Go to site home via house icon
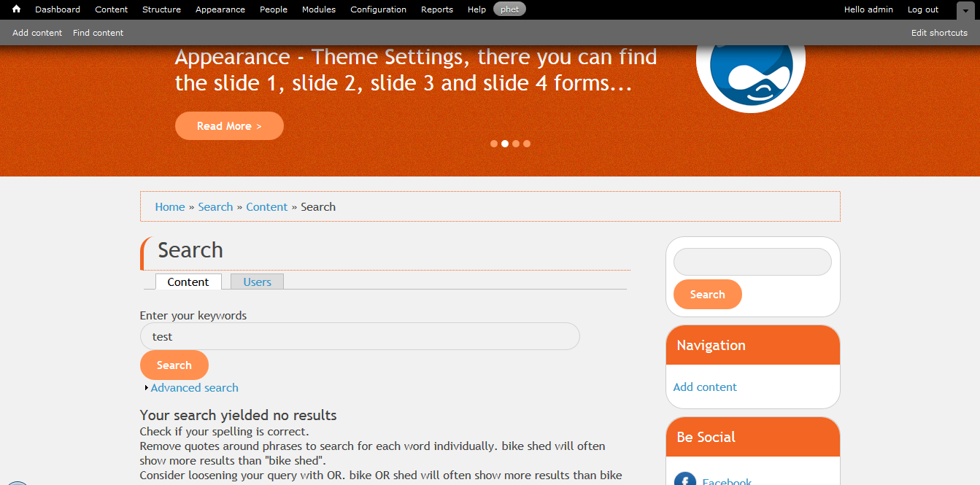The width and height of the screenshot is (980, 485). [x=16, y=9]
